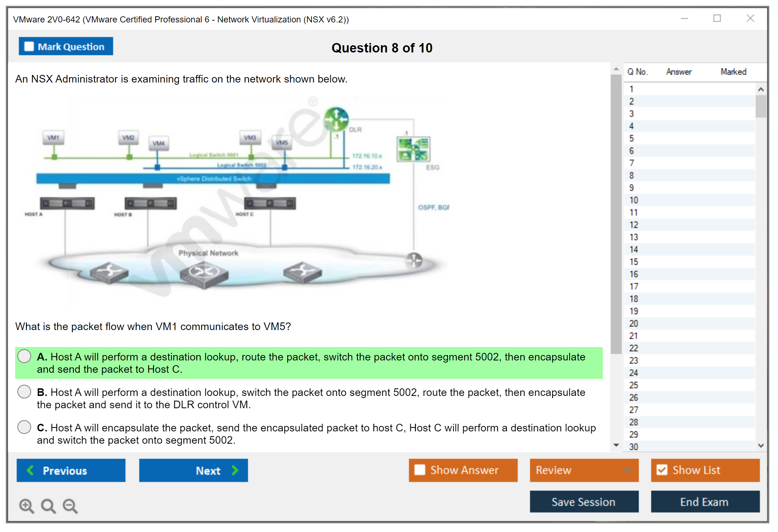Viewport: 778px width, 532px height.
Task: Click the ESG gateway icon in diagram
Action: point(413,149)
